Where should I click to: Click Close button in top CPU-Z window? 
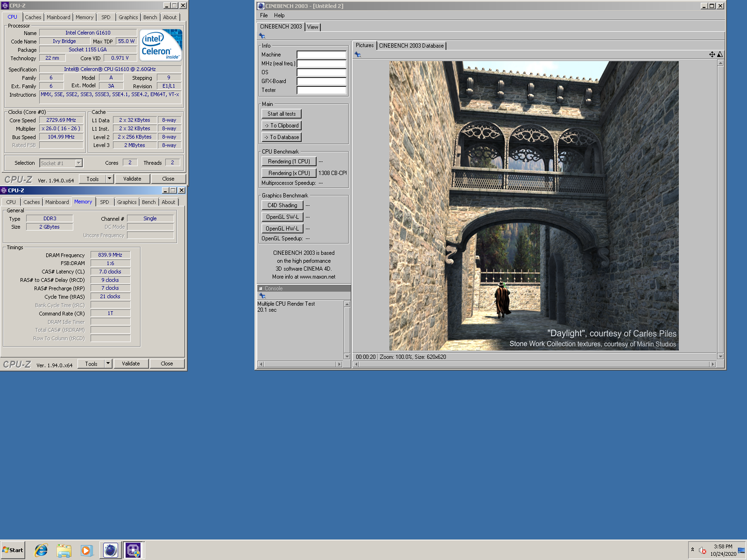click(x=168, y=179)
